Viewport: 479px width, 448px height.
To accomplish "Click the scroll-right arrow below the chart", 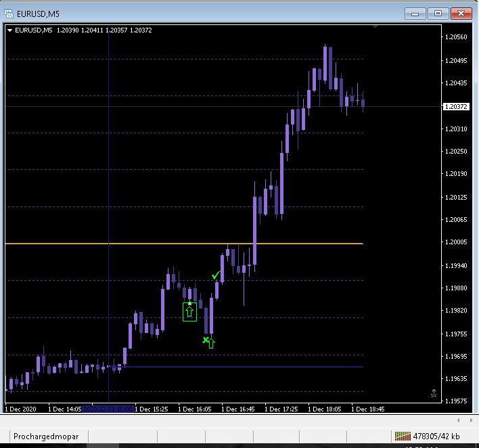I will coord(471,420).
